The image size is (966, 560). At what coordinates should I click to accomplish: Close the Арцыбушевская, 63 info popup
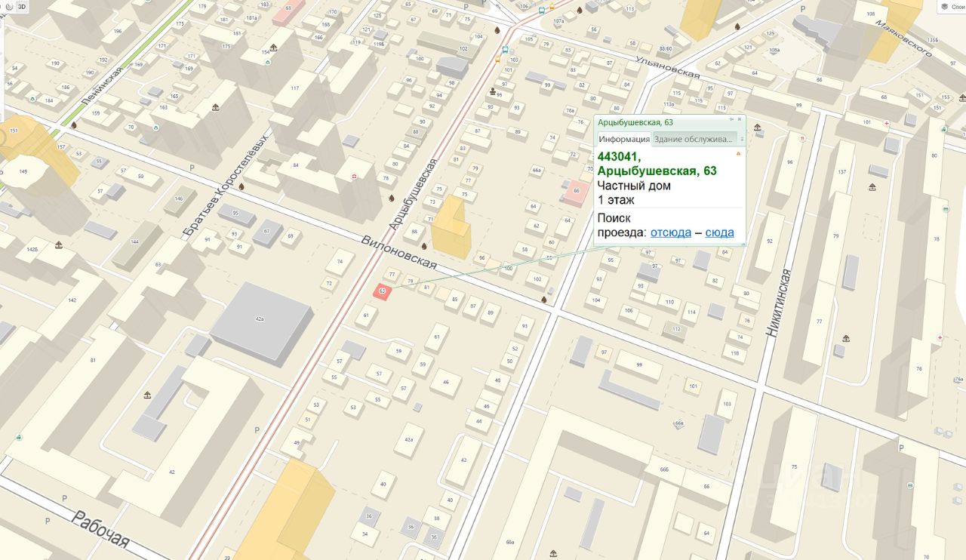coord(740,120)
